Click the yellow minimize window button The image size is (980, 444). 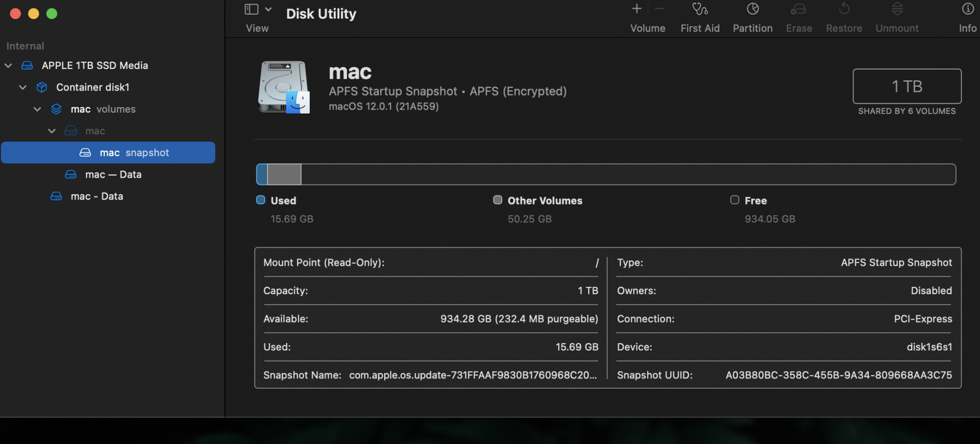[x=33, y=14]
